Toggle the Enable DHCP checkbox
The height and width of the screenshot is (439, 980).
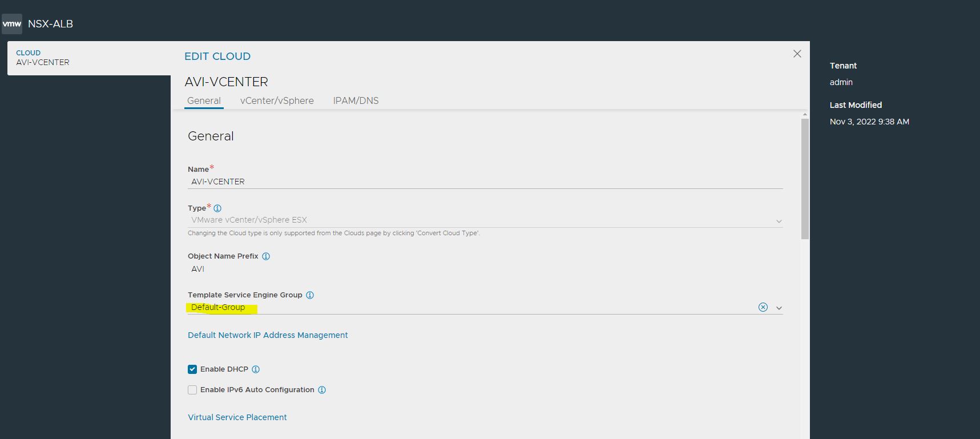(x=192, y=369)
